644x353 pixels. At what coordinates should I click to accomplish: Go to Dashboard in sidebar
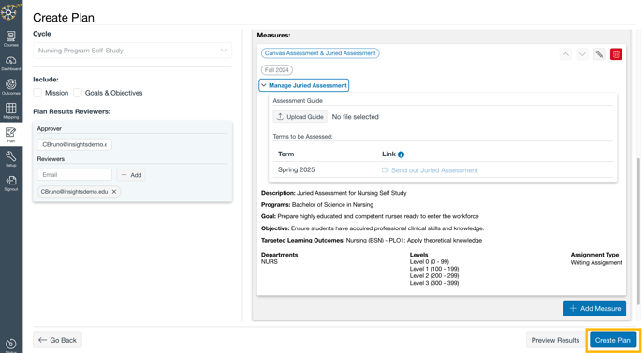coord(11,63)
